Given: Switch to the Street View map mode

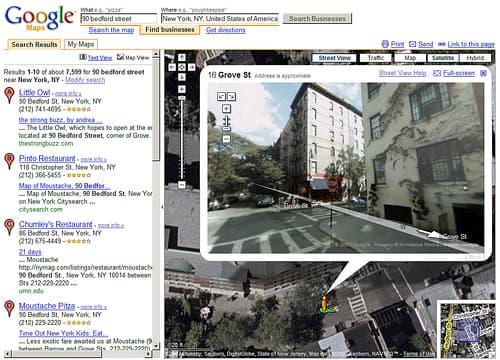Looking at the screenshot, I should pos(334,58).
